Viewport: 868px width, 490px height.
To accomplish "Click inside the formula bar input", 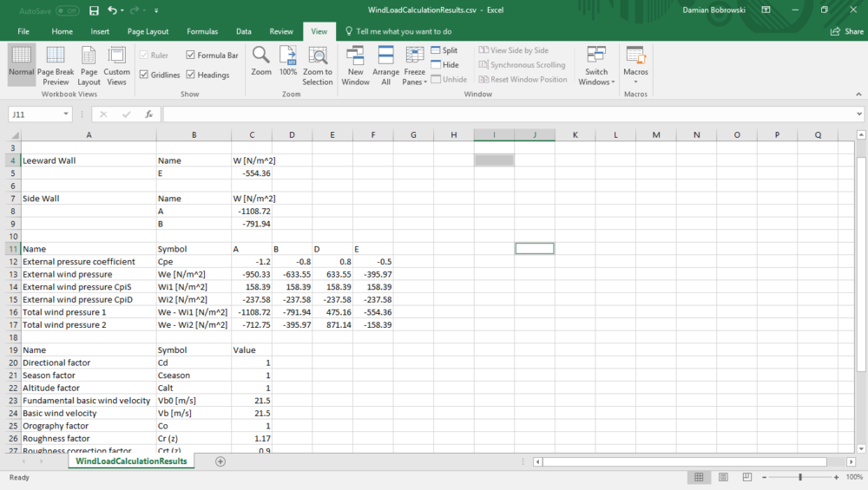I will pyautogui.click(x=510, y=114).
